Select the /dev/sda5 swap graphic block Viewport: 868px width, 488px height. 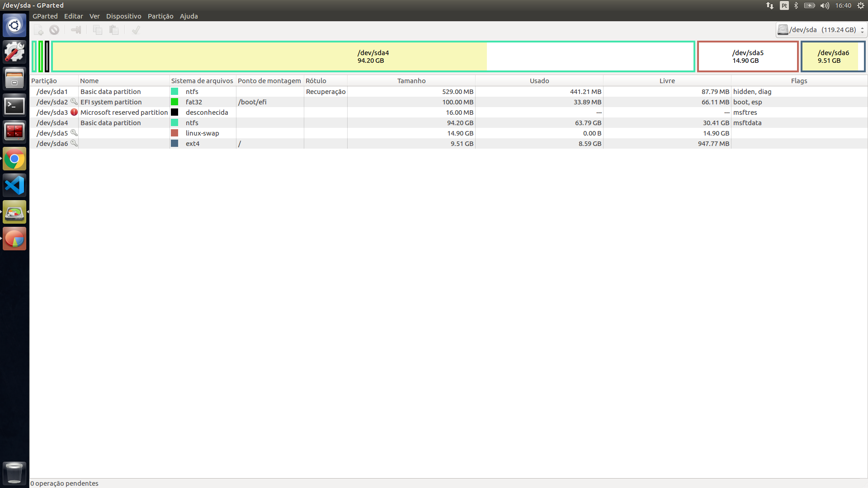pyautogui.click(x=748, y=56)
